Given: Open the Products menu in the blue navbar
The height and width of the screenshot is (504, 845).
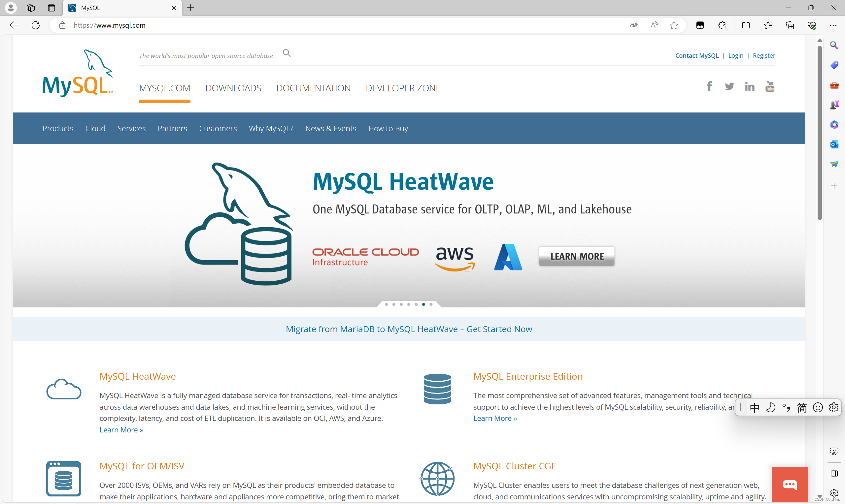Looking at the screenshot, I should point(58,128).
